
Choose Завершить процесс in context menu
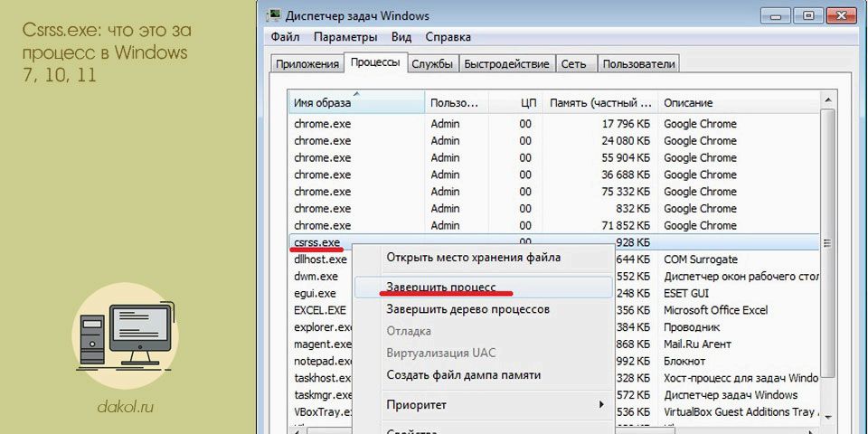(x=483, y=288)
